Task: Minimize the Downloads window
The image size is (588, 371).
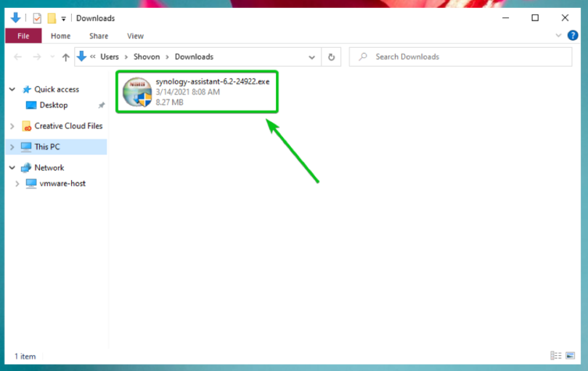Action: tap(505, 17)
